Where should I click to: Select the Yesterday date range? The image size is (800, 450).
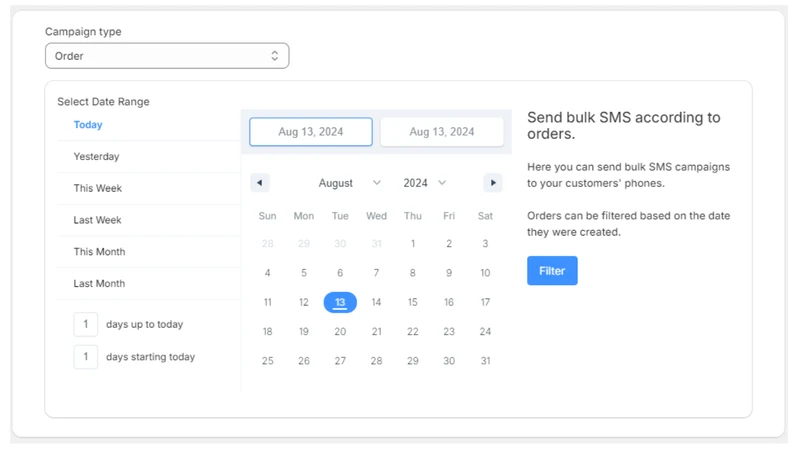tap(96, 157)
